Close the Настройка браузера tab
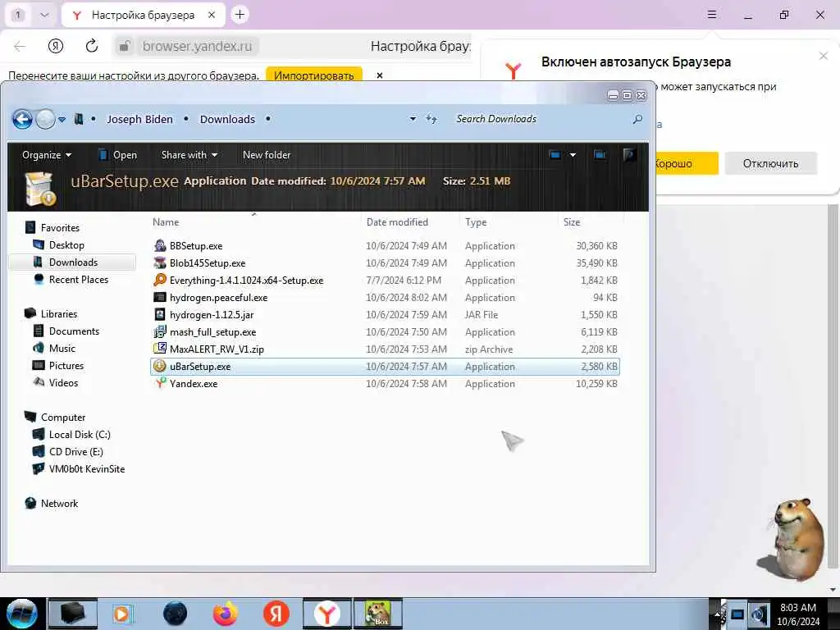The image size is (840, 630). point(212,15)
